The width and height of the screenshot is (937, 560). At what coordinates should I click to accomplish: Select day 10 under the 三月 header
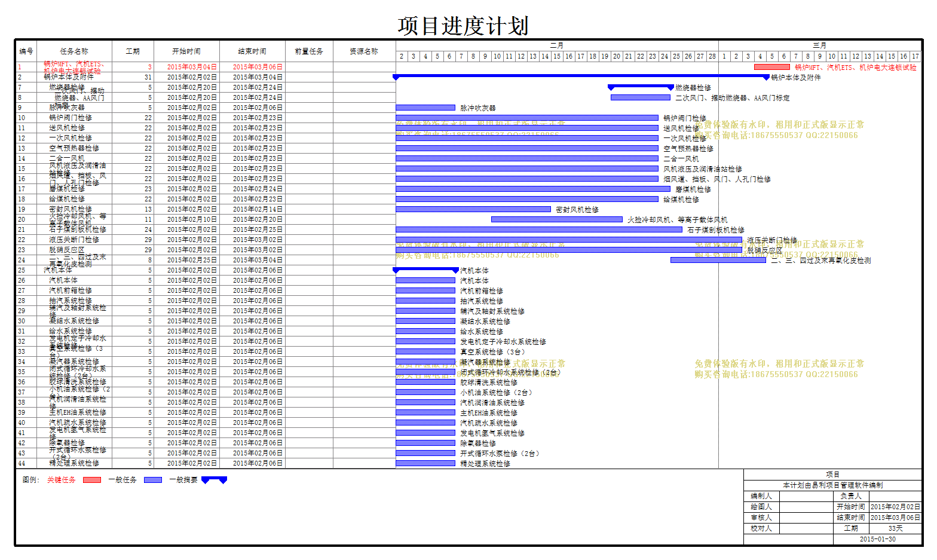click(832, 56)
